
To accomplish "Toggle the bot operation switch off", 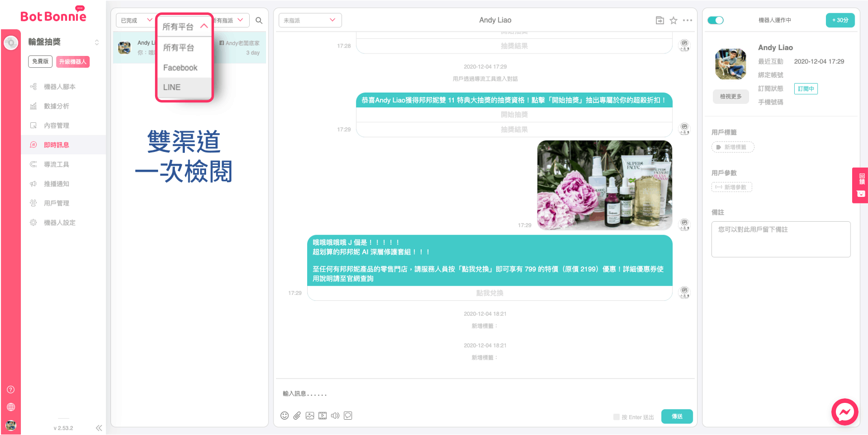I will click(x=715, y=20).
